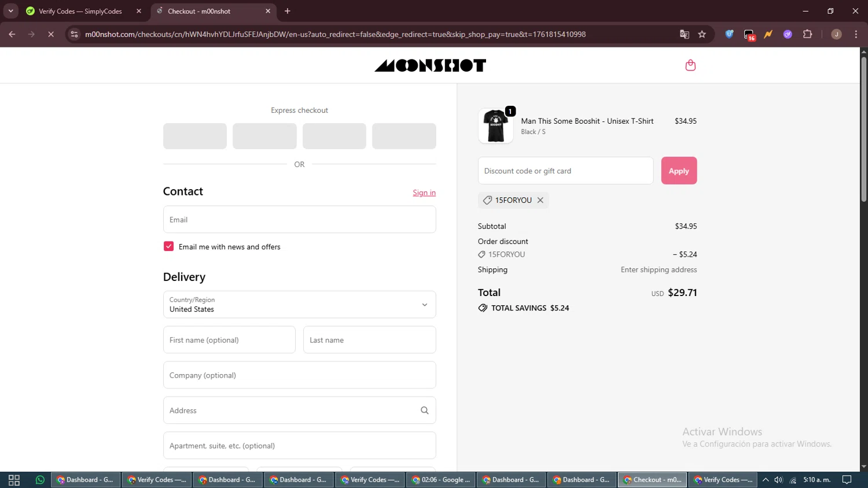Click the browser address bar URL
The width and height of the screenshot is (868, 488).
pos(335,34)
